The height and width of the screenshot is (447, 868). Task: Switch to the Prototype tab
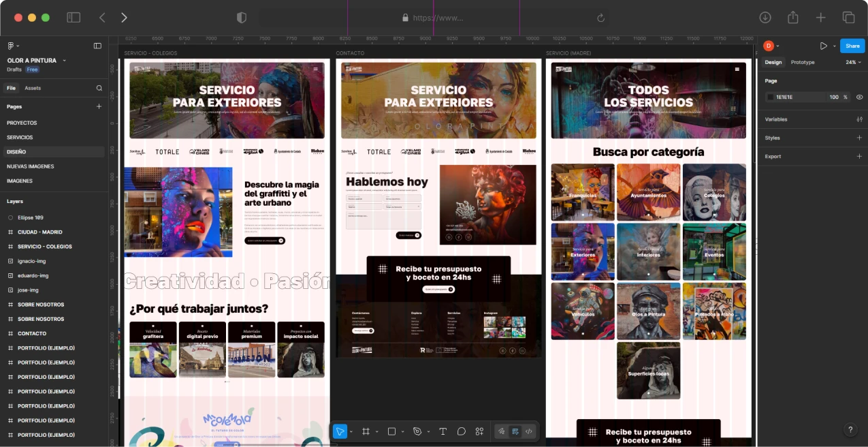point(802,62)
